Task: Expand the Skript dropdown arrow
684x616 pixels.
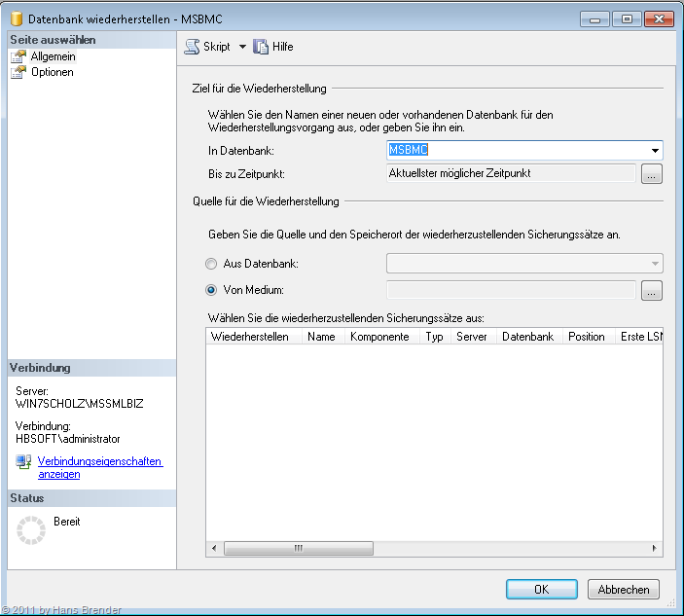Action: click(242, 47)
